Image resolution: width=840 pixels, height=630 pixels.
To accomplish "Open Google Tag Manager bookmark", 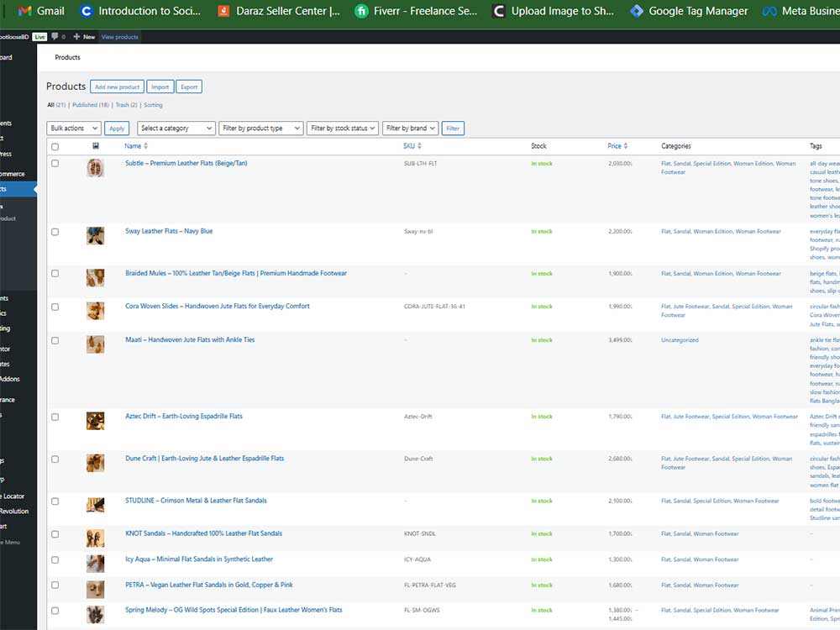I will click(689, 11).
